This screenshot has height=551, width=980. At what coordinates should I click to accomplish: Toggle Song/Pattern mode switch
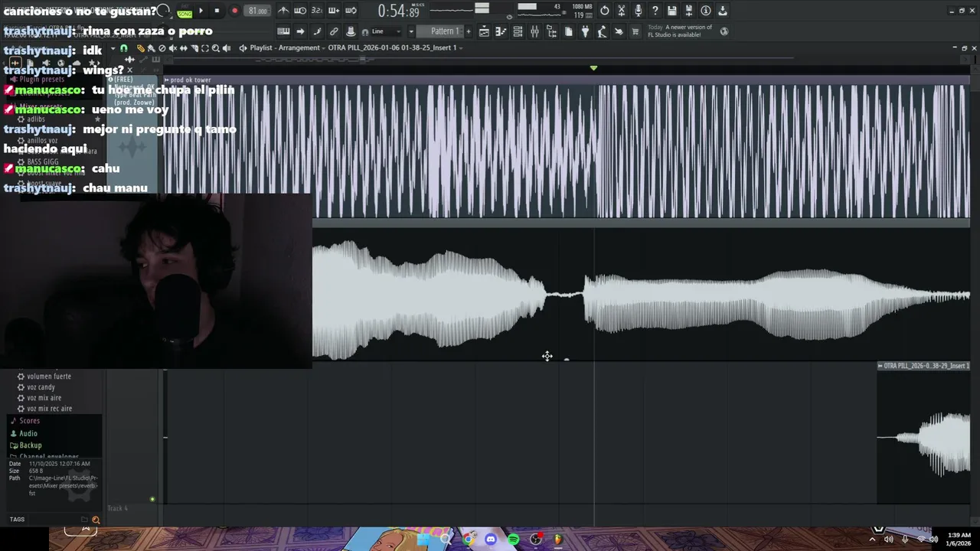click(185, 12)
